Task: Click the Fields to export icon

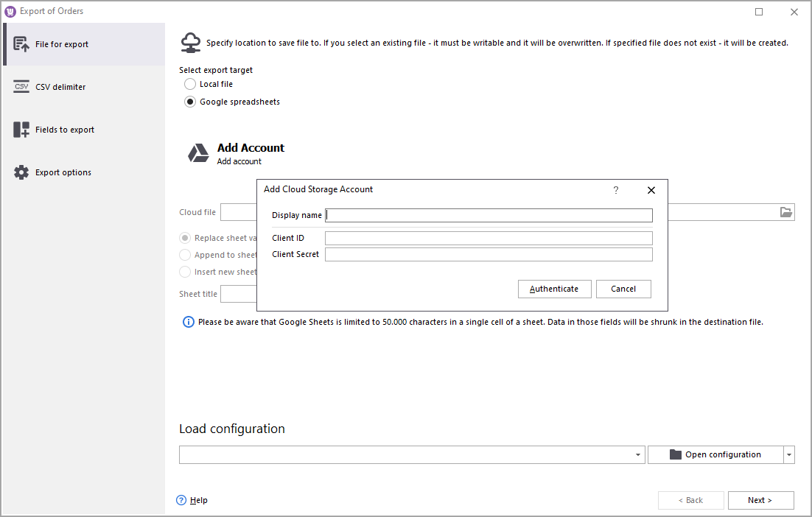Action: tap(21, 130)
